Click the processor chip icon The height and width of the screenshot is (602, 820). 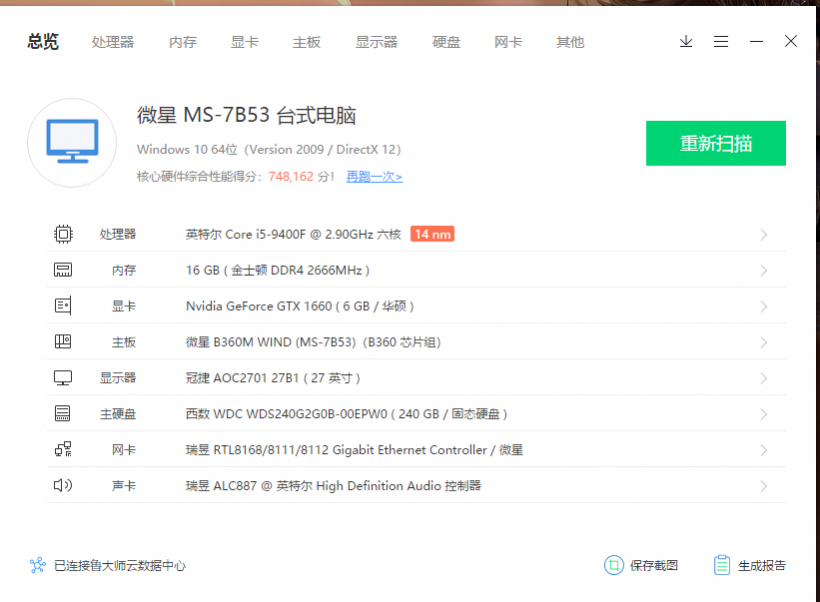pyautogui.click(x=63, y=234)
